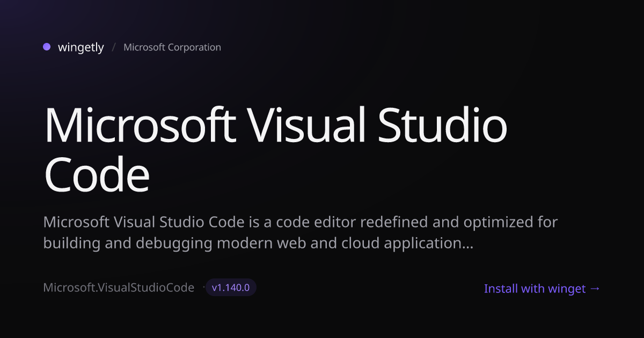Viewport: 644px width, 338px height.
Task: Open the wingetly brand name
Action: [x=80, y=47]
